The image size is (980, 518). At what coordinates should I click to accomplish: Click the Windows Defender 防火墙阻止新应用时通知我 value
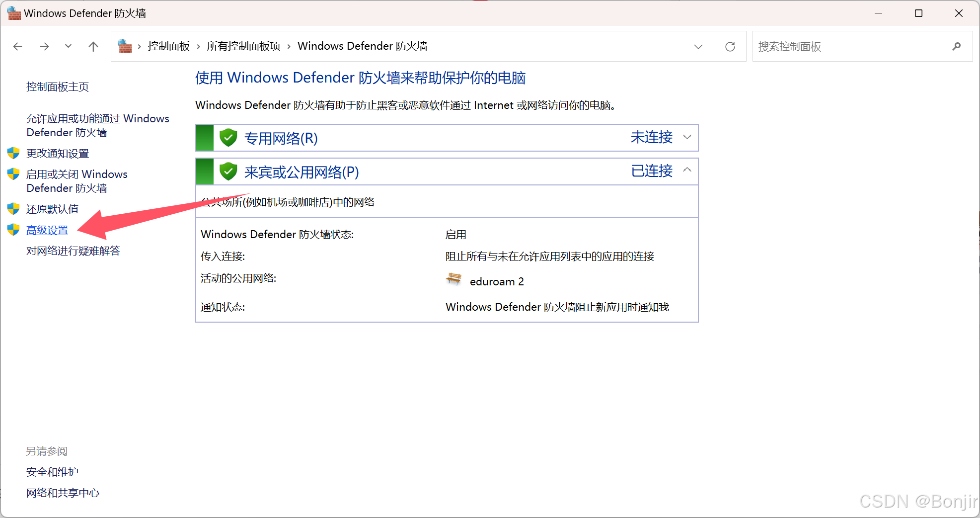[x=557, y=307]
